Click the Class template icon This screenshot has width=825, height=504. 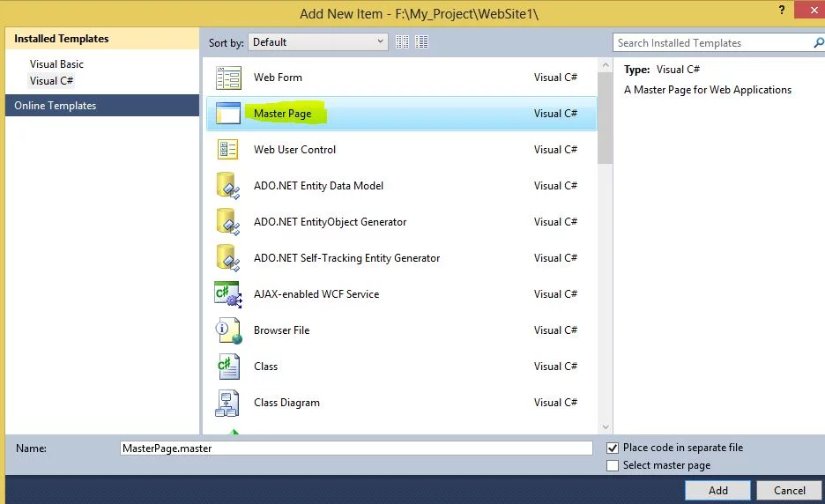pyautogui.click(x=228, y=367)
